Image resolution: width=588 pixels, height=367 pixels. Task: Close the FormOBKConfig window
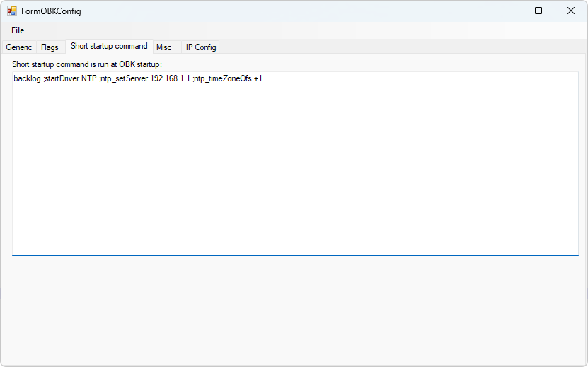click(571, 11)
